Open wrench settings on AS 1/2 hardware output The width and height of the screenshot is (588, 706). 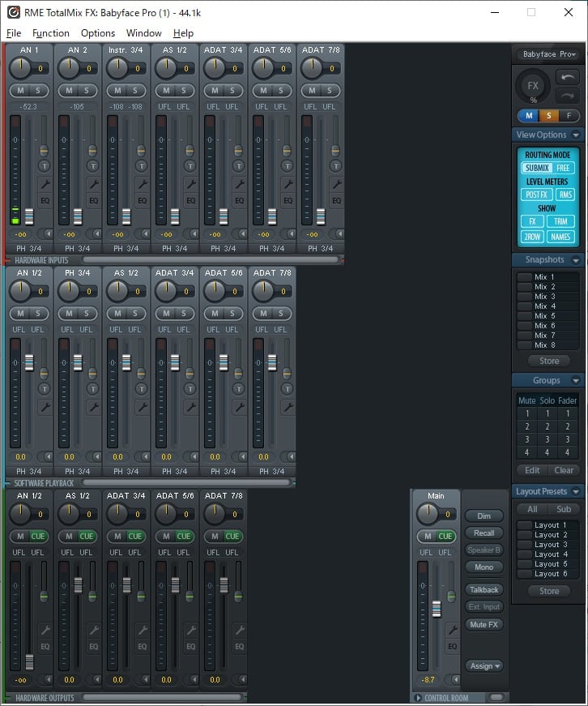tap(93, 630)
